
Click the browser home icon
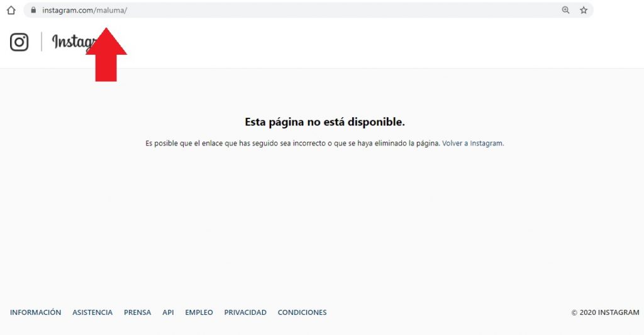pyautogui.click(x=11, y=10)
